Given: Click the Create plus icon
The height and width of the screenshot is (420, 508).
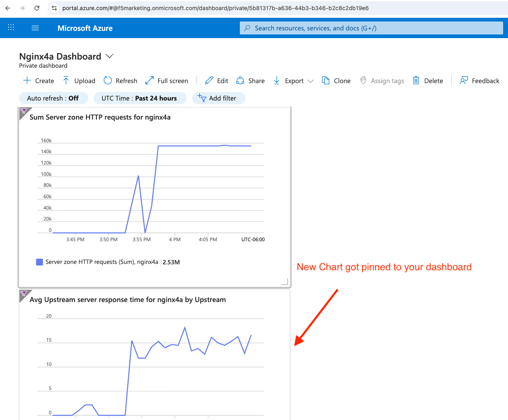Looking at the screenshot, I should click(x=27, y=80).
